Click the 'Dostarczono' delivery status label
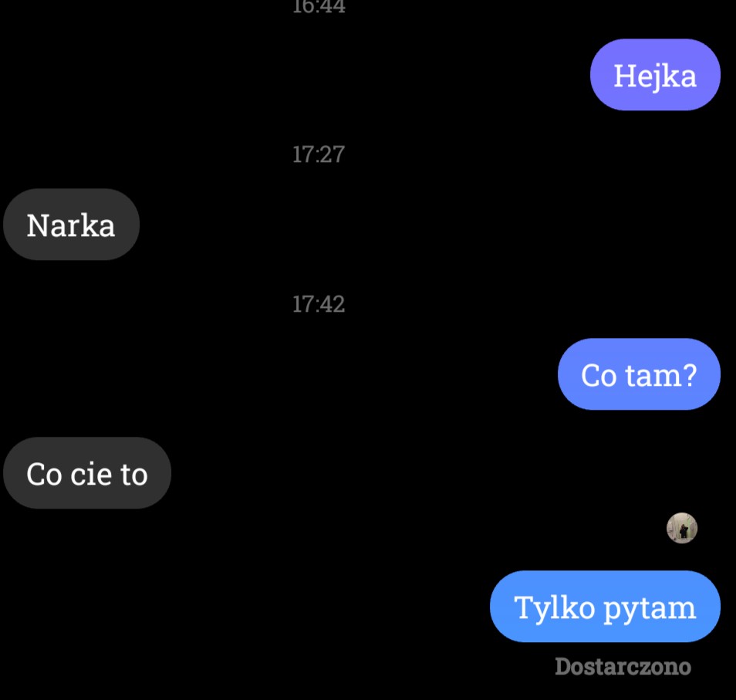736x700 pixels. pos(623,666)
